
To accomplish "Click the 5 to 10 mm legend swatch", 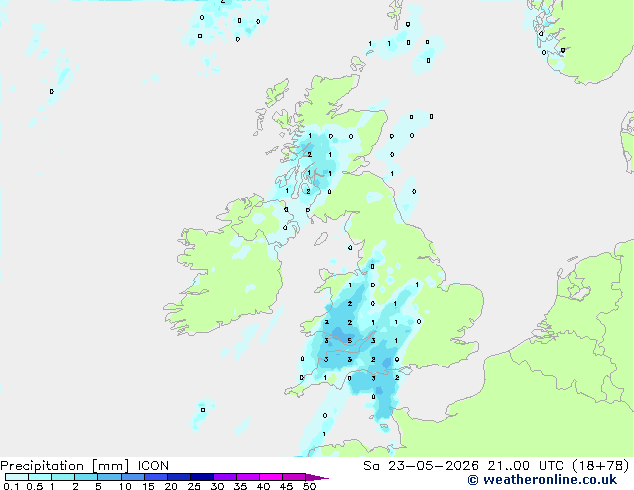I will [x=110, y=477].
